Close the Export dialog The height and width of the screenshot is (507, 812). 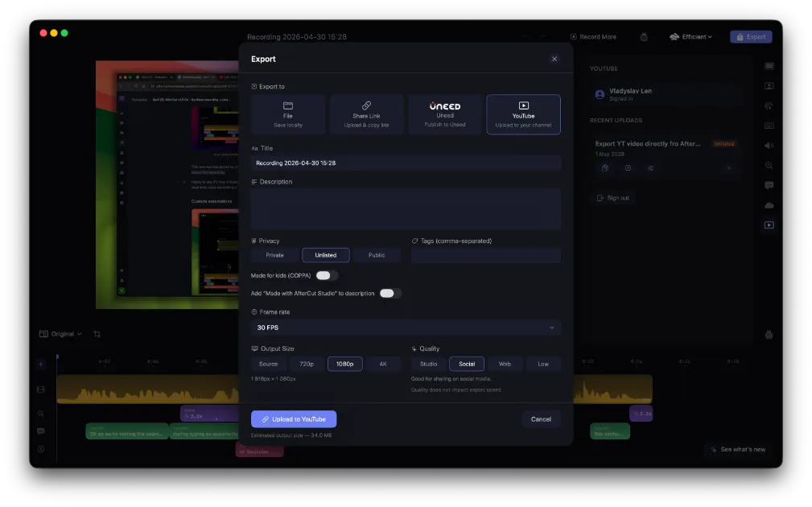[554, 59]
